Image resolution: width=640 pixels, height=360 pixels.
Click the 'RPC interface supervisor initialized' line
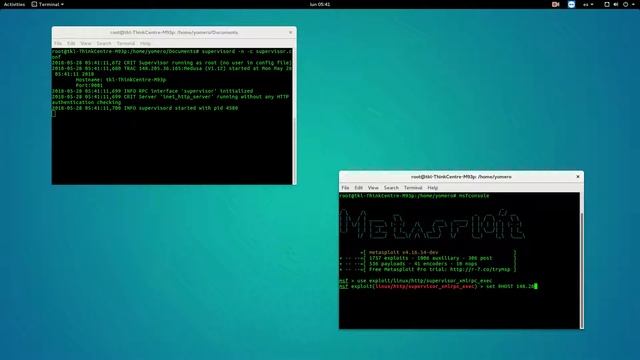coord(153,91)
